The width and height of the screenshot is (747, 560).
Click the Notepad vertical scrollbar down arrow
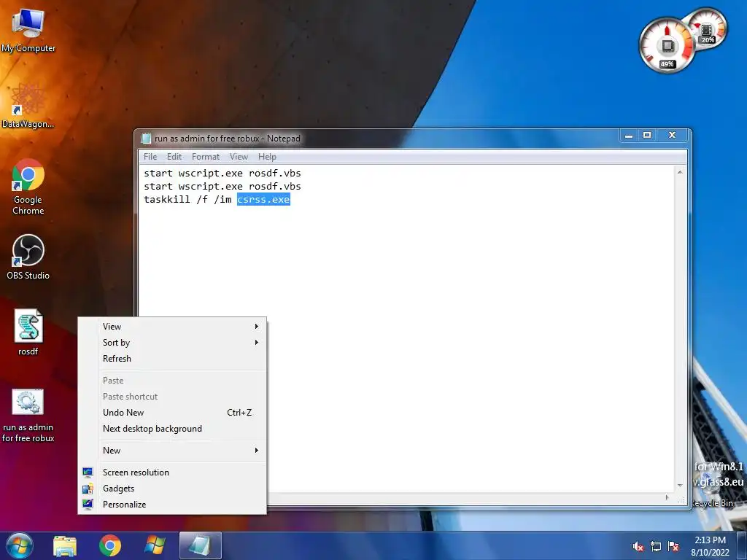680,485
